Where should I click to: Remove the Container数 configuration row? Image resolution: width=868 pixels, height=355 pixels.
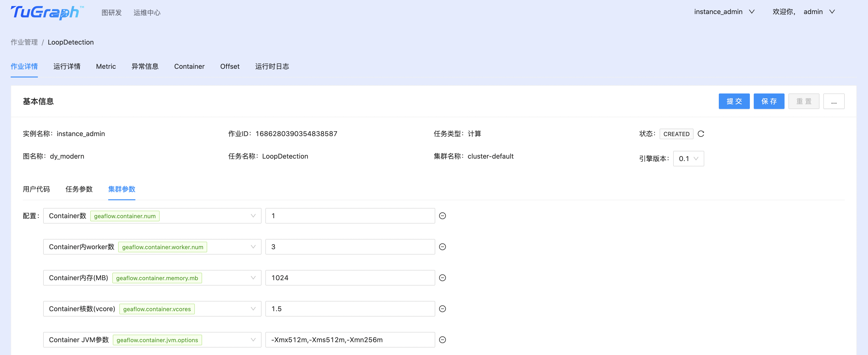click(442, 216)
